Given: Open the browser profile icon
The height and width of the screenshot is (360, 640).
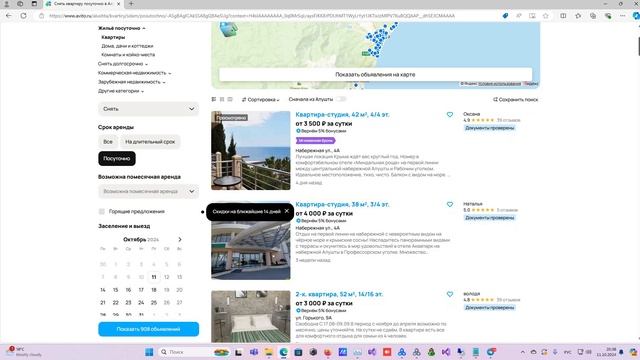Looking at the screenshot, I should pyautogui.click(x=7, y=4).
